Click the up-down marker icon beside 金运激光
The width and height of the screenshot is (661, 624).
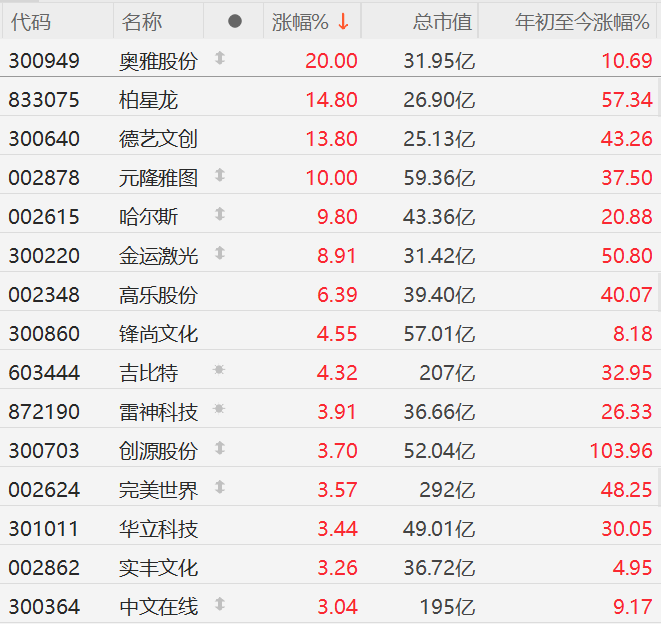[x=220, y=253]
